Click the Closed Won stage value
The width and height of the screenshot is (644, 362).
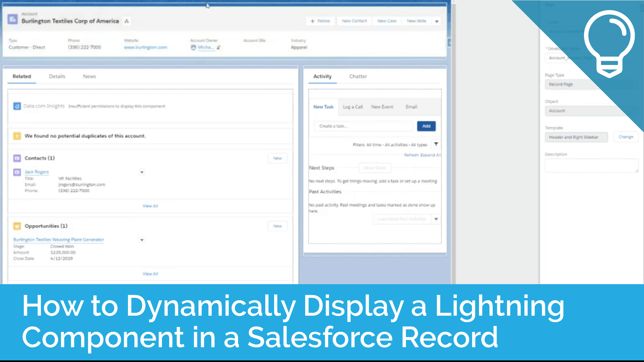62,246
